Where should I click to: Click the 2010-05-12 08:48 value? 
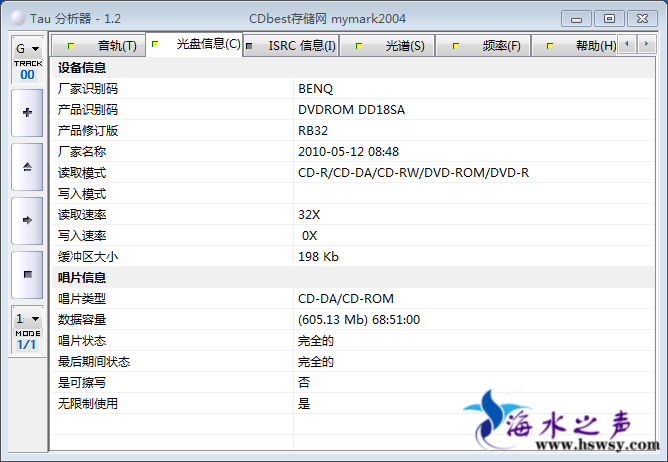tap(348, 152)
